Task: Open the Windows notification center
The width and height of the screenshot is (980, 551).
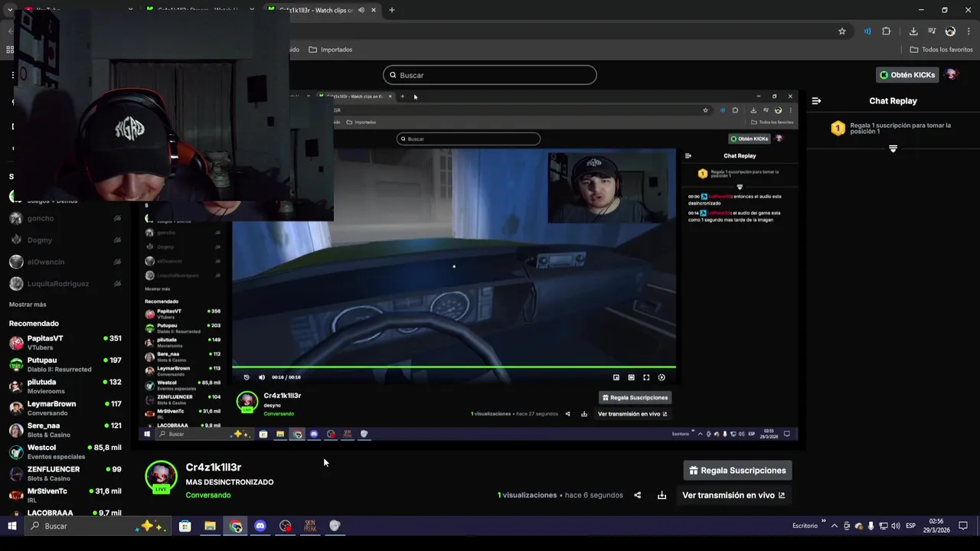Action: click(x=963, y=526)
